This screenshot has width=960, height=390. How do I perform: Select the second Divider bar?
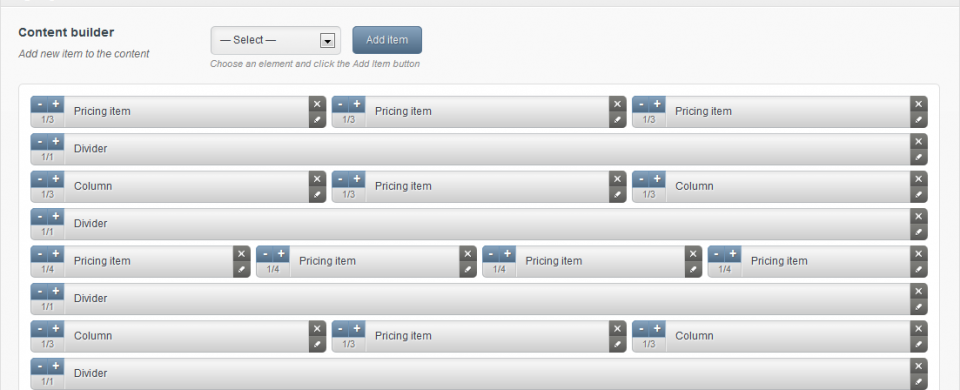click(x=479, y=224)
